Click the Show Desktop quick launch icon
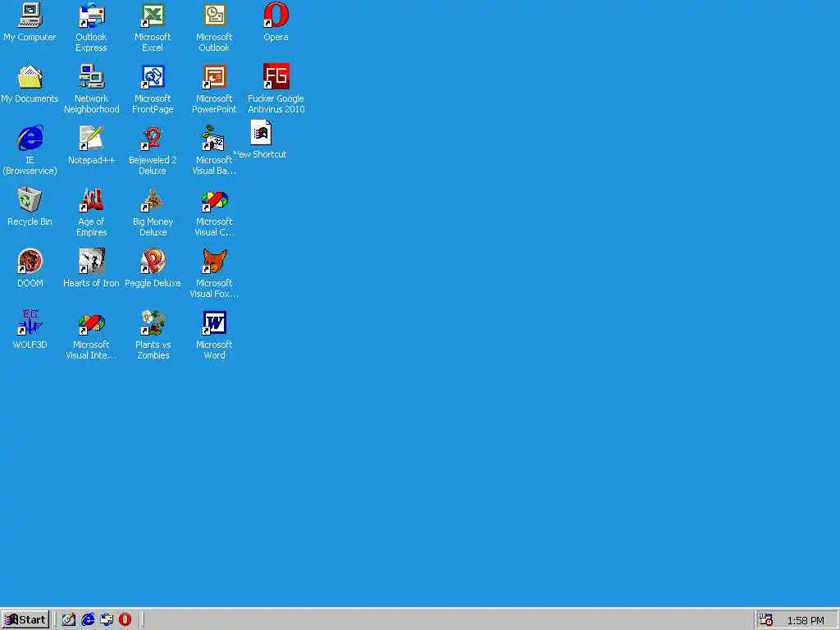 point(69,620)
